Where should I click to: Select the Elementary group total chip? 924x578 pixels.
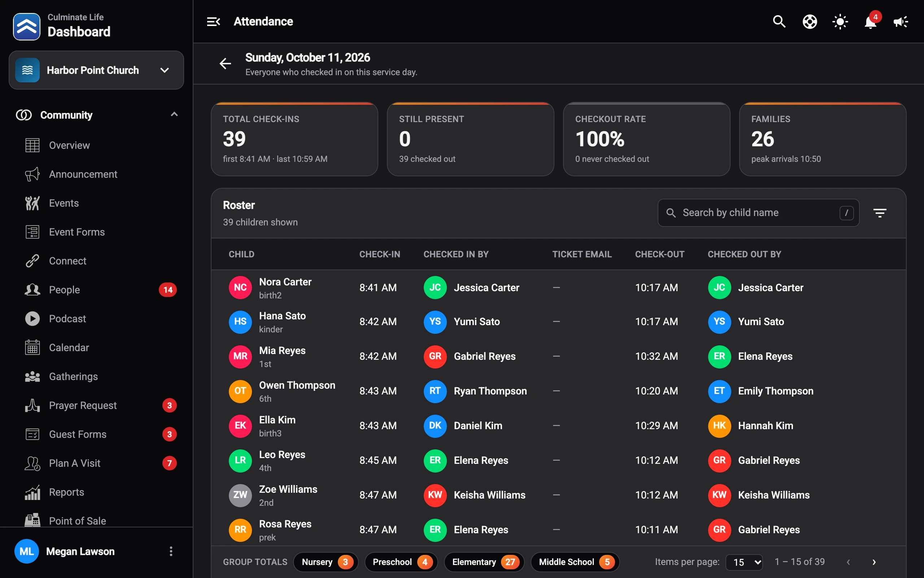484,562
